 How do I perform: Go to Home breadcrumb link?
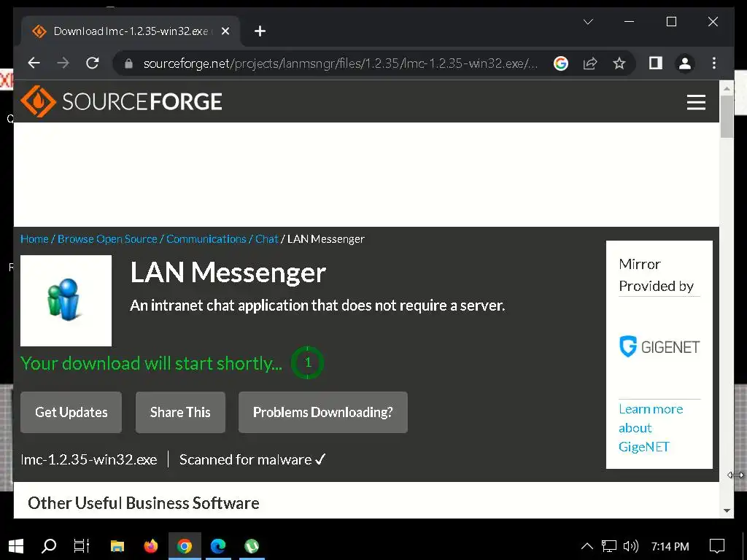pyautogui.click(x=34, y=239)
